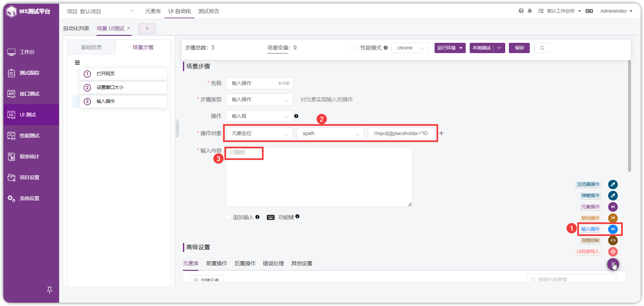Image resolution: width=644 pixels, height=306 pixels.
Task: Switch language with the A/文 icon
Action: click(x=589, y=11)
